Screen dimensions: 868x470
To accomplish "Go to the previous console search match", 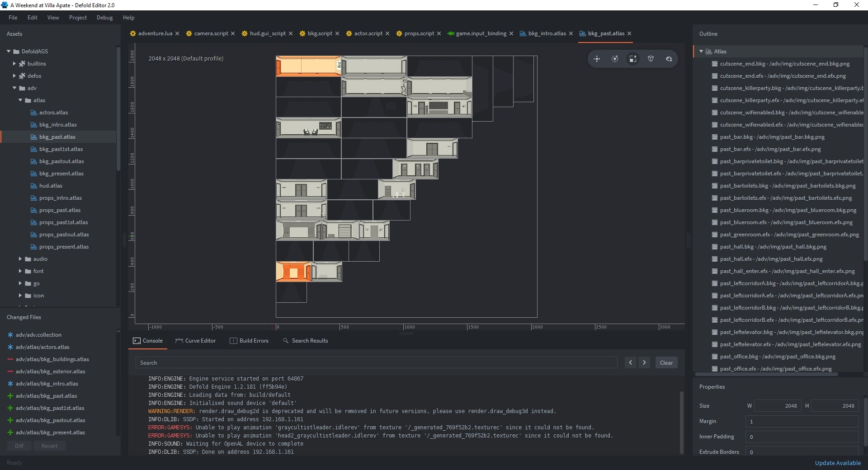I will coord(631,362).
